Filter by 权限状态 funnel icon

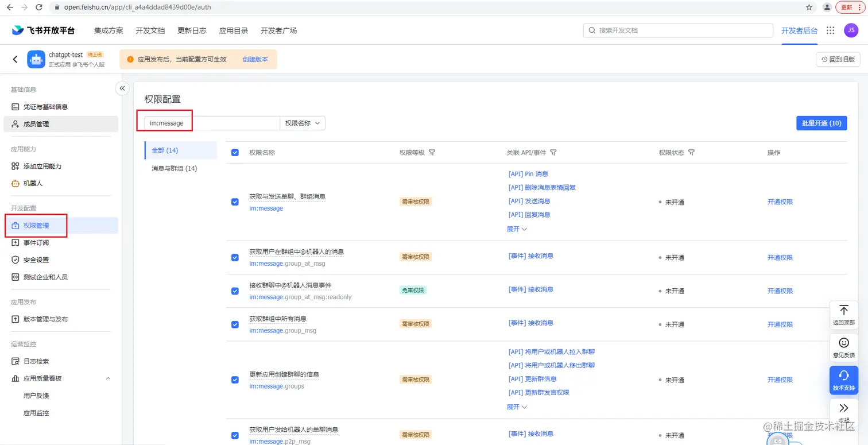[692, 153]
